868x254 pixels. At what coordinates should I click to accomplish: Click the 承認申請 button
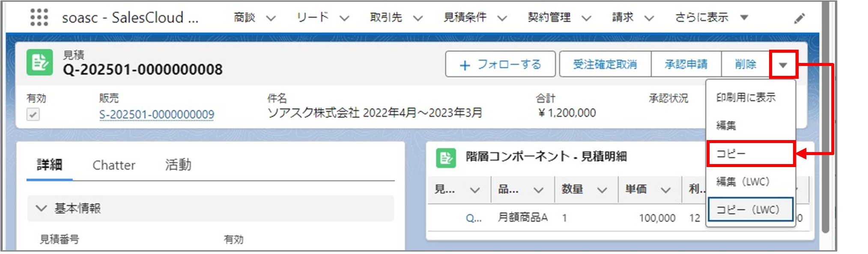click(x=686, y=64)
